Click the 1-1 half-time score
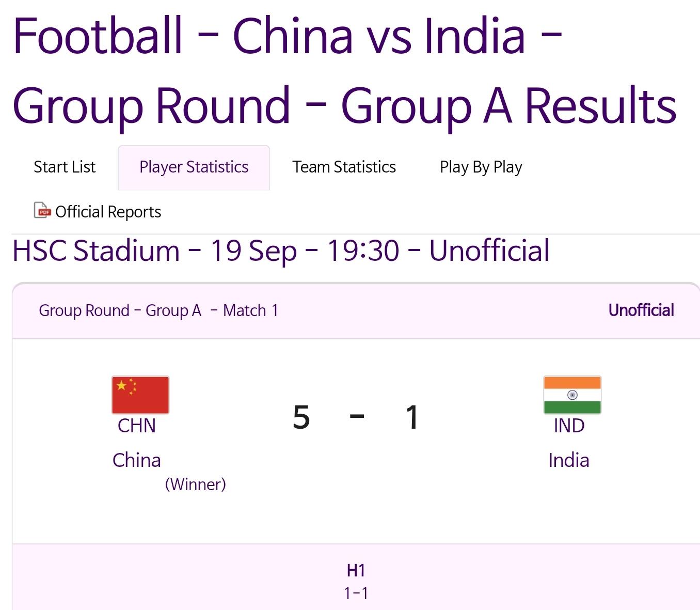 pos(356,593)
